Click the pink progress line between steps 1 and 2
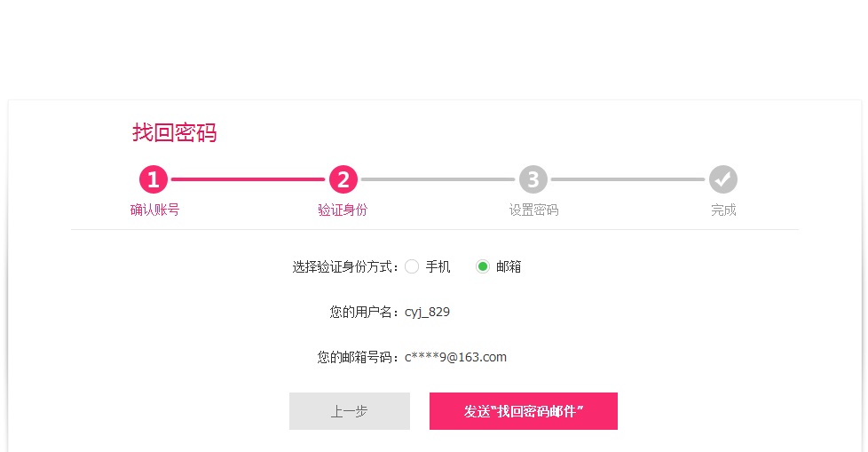The width and height of the screenshot is (868, 452). tap(248, 179)
